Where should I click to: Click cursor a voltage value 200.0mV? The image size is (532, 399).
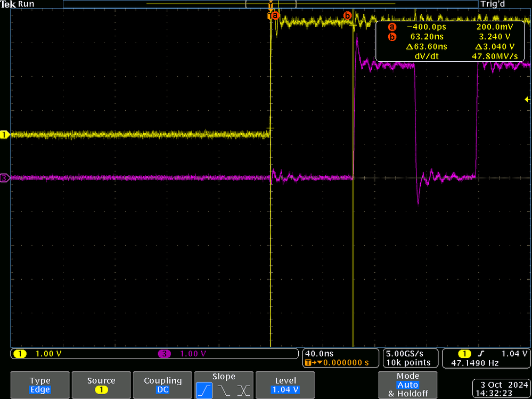point(494,27)
